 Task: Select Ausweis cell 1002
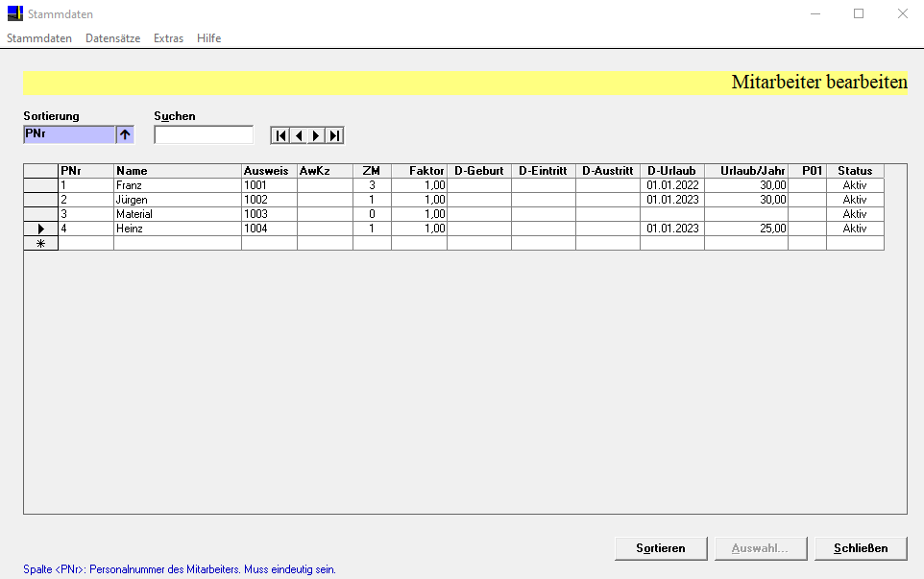(x=269, y=200)
